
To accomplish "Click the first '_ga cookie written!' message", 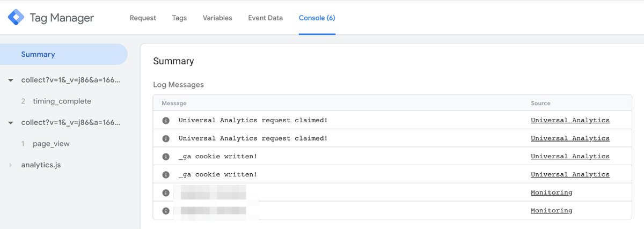I will coord(218,157).
